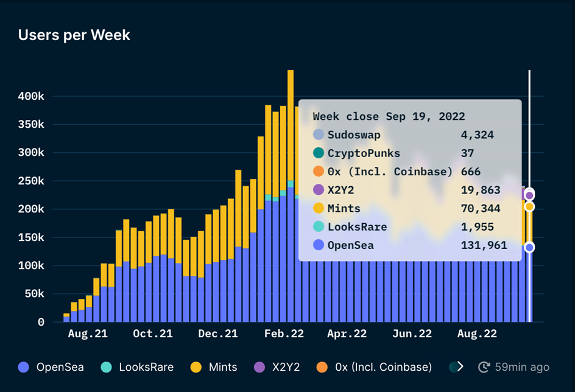Toggle the LooksRare legend entry
The image size is (575, 392).
click(x=137, y=367)
